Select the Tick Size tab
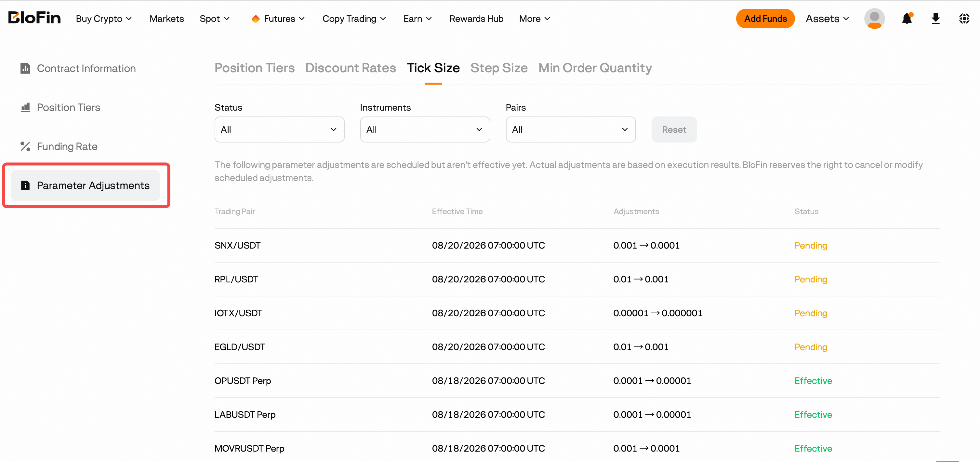 pyautogui.click(x=433, y=68)
